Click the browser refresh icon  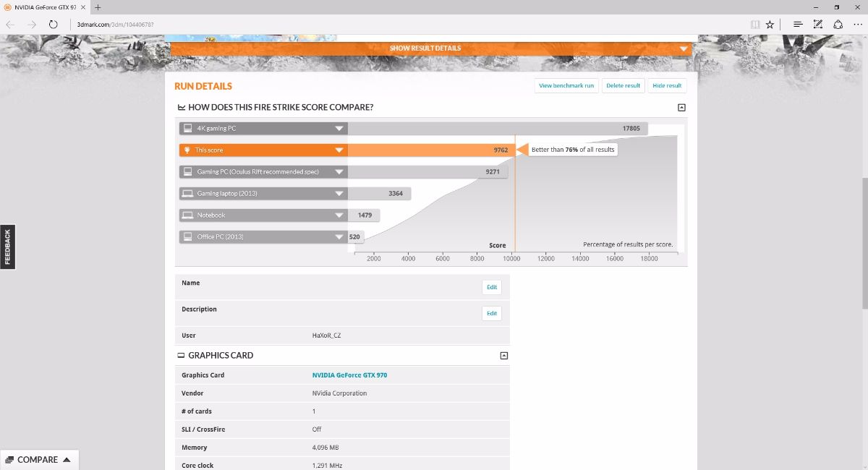pos(53,25)
